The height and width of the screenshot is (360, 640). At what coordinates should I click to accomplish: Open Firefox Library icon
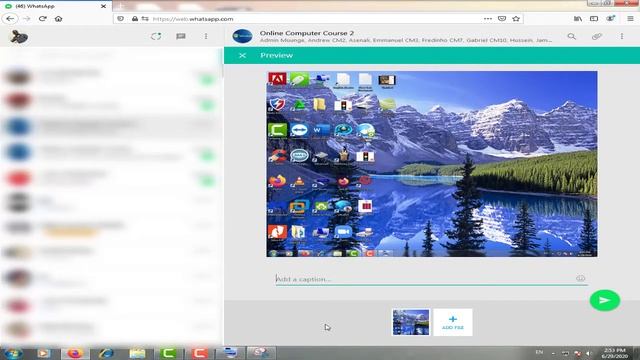578,19
